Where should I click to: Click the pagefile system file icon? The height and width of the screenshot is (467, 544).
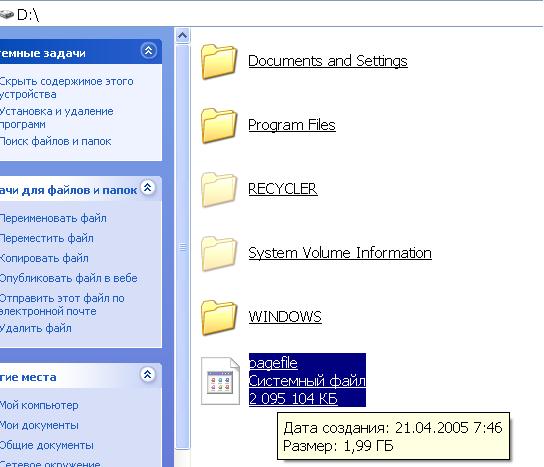[x=220, y=381]
